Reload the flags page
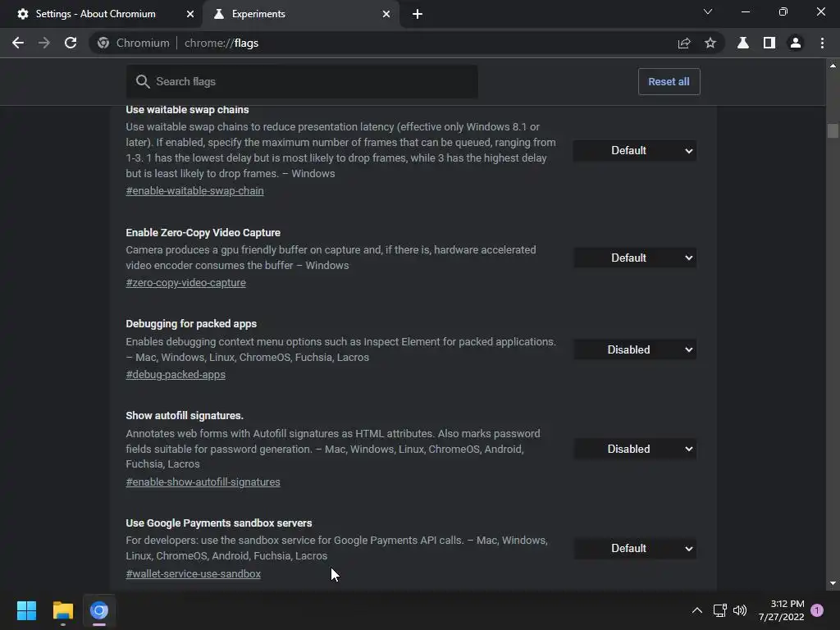This screenshot has width=840, height=630. coord(71,43)
